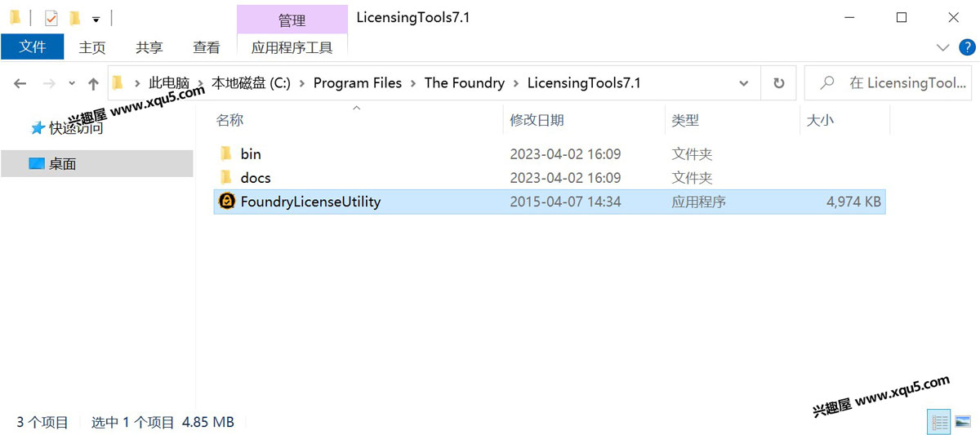Sort by the 名称 column header

click(230, 120)
